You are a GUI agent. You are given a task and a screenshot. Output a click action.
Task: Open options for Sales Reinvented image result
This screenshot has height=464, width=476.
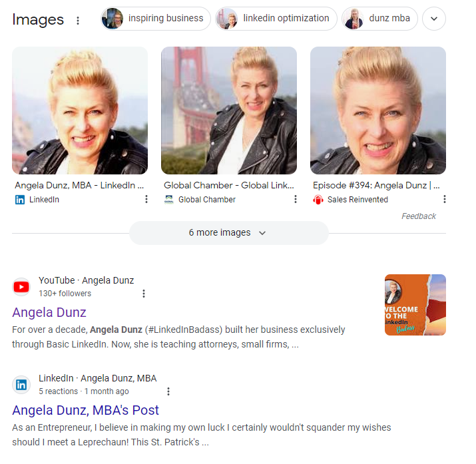pos(445,199)
